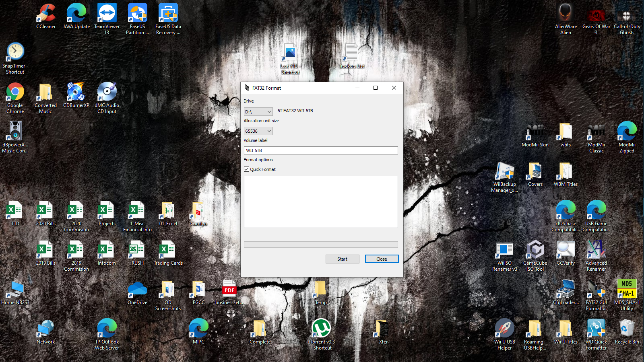Open the cIOS base Compatibility shortcut
This screenshot has height=362, width=644.
pos(566,210)
